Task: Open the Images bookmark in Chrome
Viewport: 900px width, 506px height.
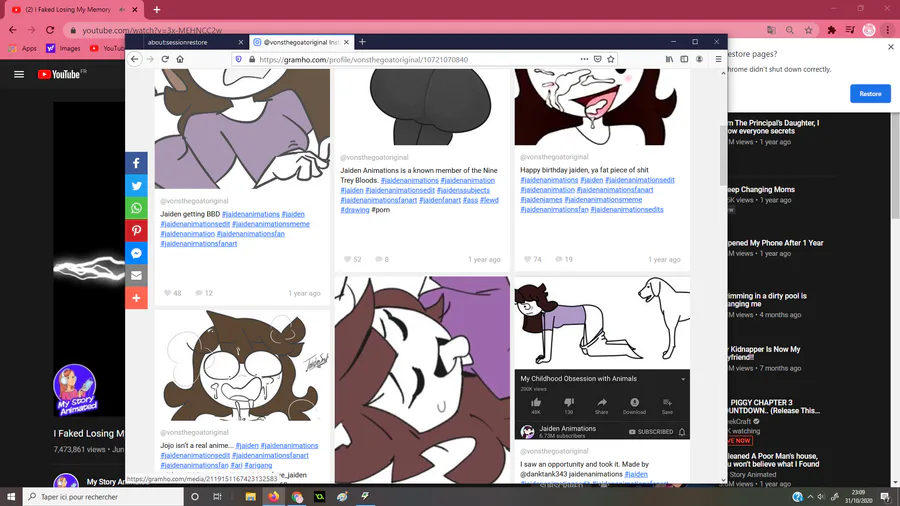Action: click(64, 48)
